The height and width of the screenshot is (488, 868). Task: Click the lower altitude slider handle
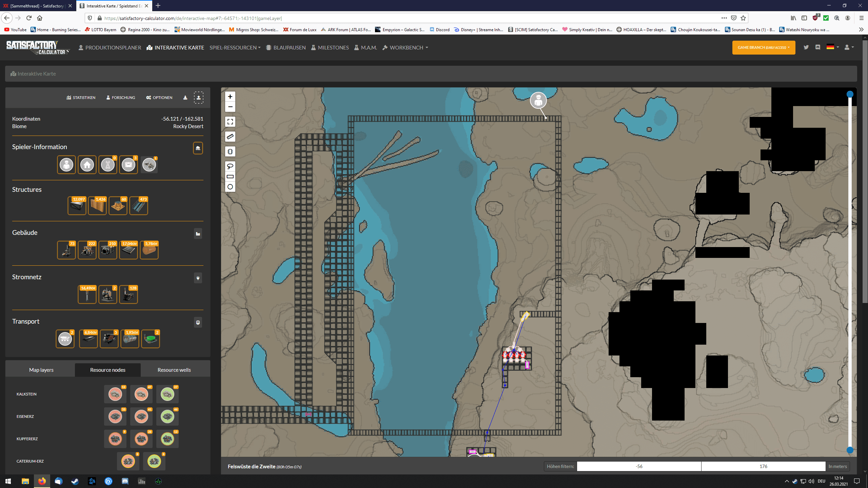tap(850, 450)
